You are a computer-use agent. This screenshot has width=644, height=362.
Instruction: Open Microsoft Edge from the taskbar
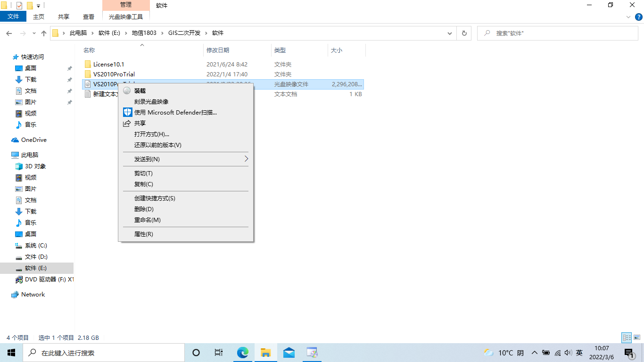[x=243, y=352]
